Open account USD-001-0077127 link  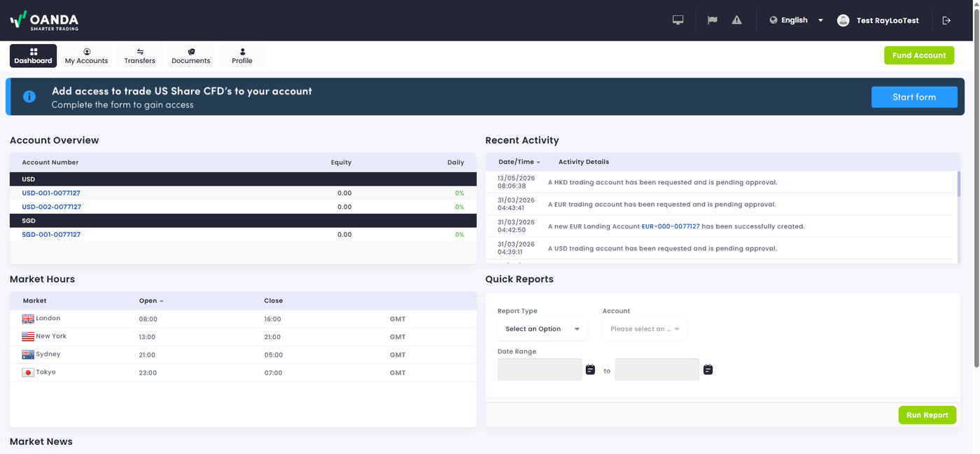coord(51,193)
